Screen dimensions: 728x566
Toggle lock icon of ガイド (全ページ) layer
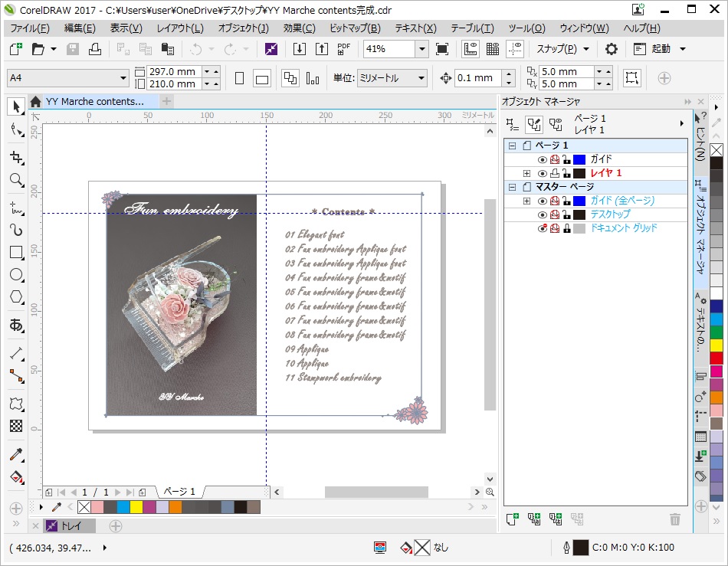[x=566, y=201]
